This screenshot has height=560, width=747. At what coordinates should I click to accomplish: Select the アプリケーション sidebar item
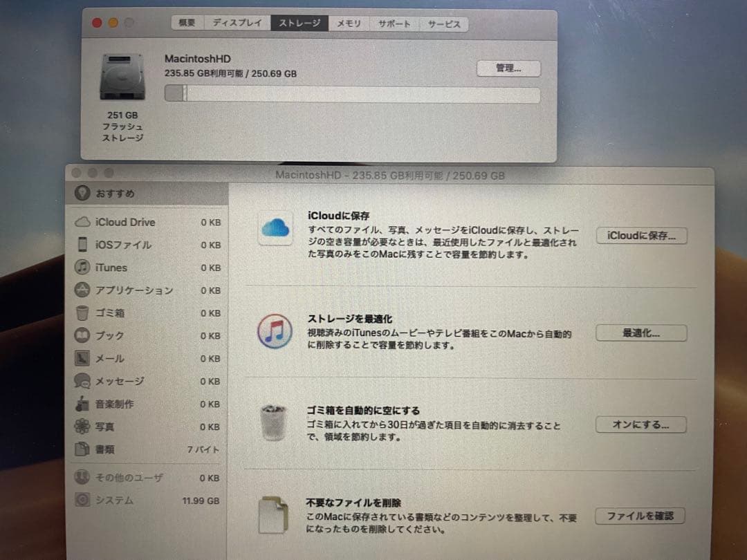pos(132,290)
